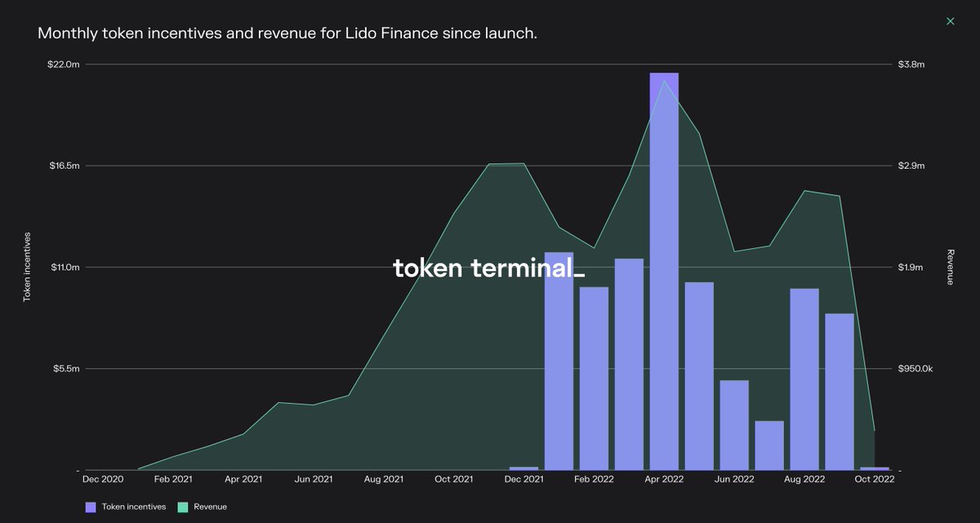Click the Oct 2021 x-axis label
This screenshot has height=523, width=980.
click(x=454, y=479)
